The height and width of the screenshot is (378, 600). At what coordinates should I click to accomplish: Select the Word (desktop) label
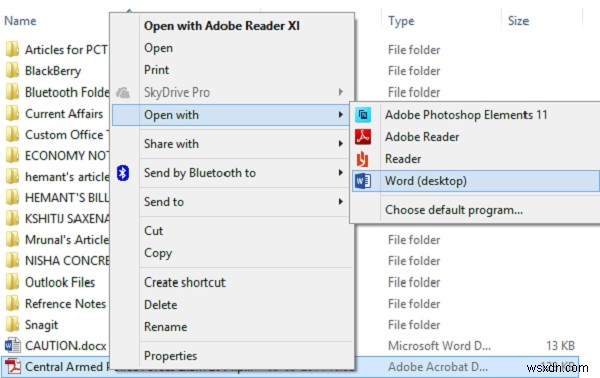pos(426,181)
